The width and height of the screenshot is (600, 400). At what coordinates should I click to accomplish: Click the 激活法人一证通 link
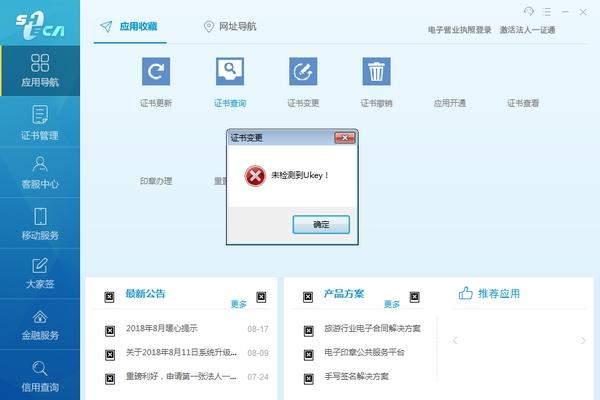[x=527, y=30]
